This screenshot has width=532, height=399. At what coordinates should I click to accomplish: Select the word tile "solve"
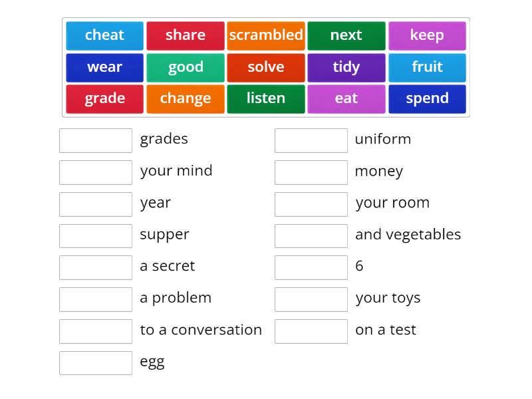click(266, 67)
